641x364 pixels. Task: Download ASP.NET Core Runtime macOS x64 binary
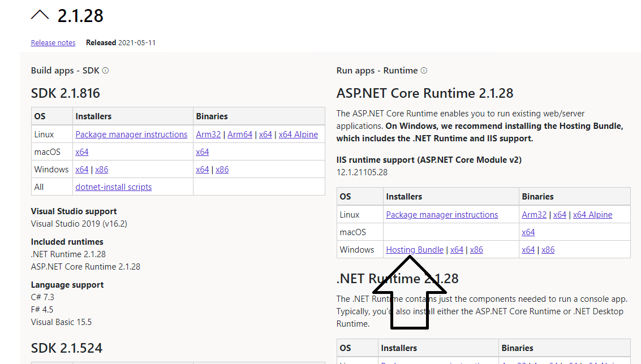point(528,232)
